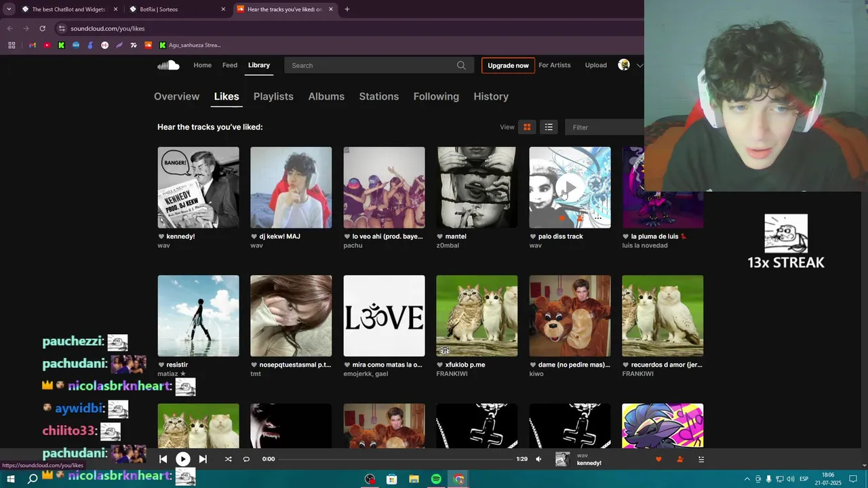
Task: Open the 'mantel' track artwork
Action: click(x=477, y=188)
